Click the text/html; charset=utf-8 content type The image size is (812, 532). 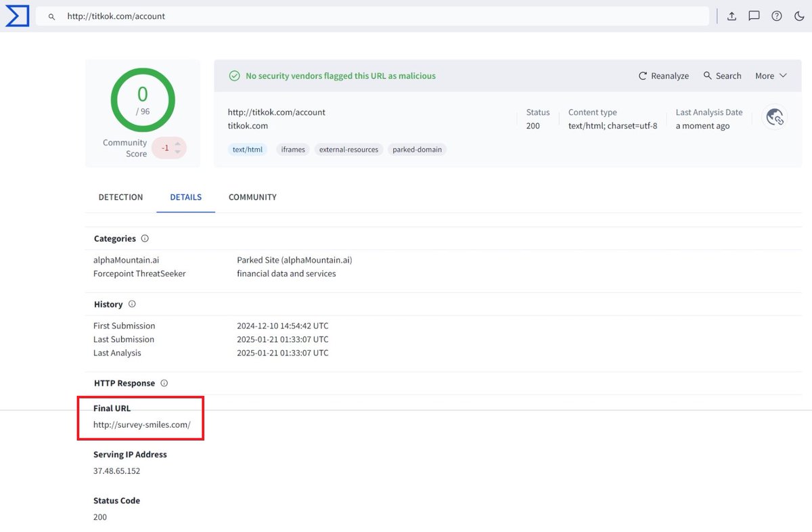click(x=613, y=126)
